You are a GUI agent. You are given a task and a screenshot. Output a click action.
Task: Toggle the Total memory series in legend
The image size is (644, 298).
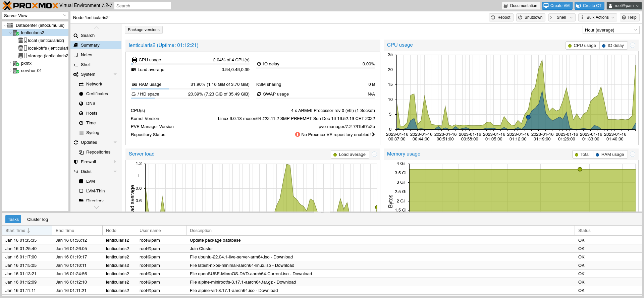(x=583, y=155)
